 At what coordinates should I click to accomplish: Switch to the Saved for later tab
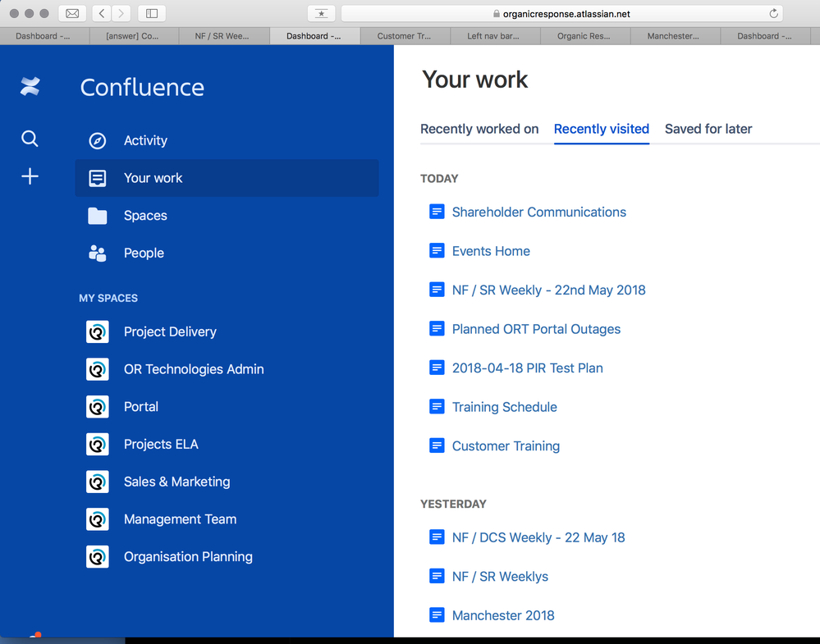pyautogui.click(x=708, y=129)
